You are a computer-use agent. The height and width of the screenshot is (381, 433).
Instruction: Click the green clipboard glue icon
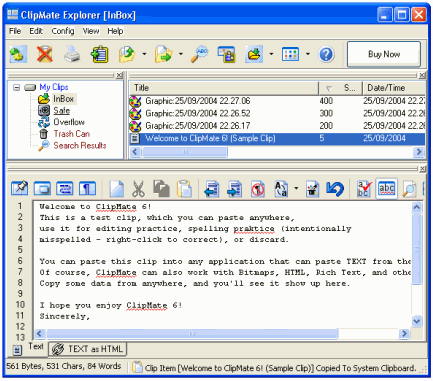tap(100, 54)
